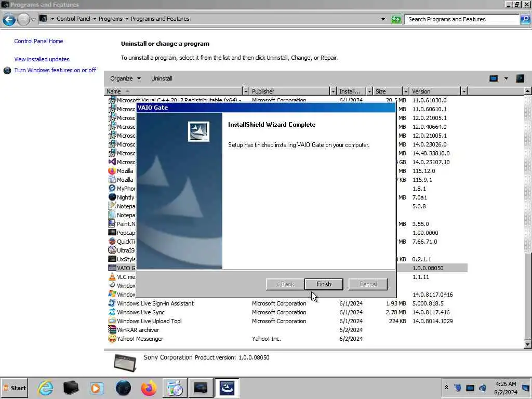This screenshot has height=399, width=532.
Task: Click the QuickTime icon in program list
Action: point(112,242)
